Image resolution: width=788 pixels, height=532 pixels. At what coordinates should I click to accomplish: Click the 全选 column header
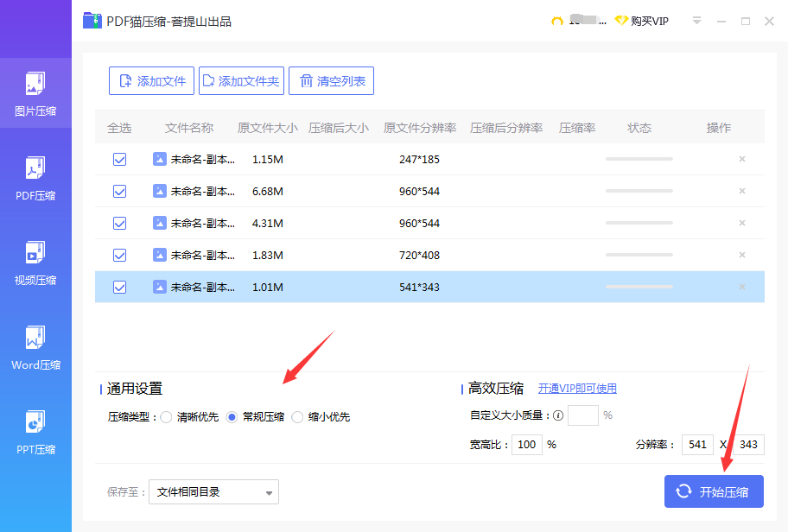pos(119,128)
